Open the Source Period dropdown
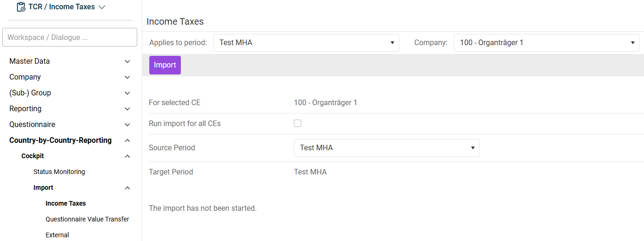The height and width of the screenshot is (241, 644). pos(386,148)
